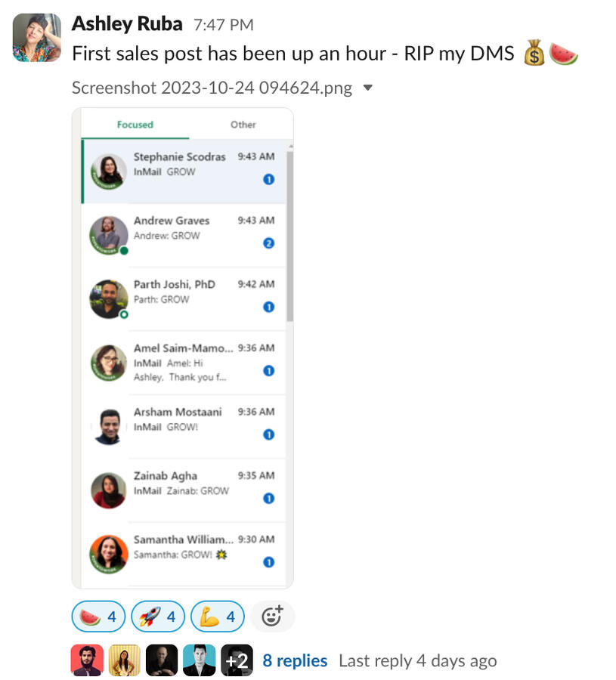616x680 pixels.
Task: Click the +2 more repliers avatar
Action: pyautogui.click(x=237, y=660)
